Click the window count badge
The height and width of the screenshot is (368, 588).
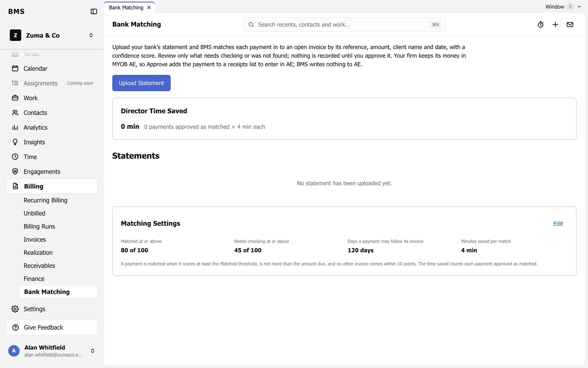point(570,7)
